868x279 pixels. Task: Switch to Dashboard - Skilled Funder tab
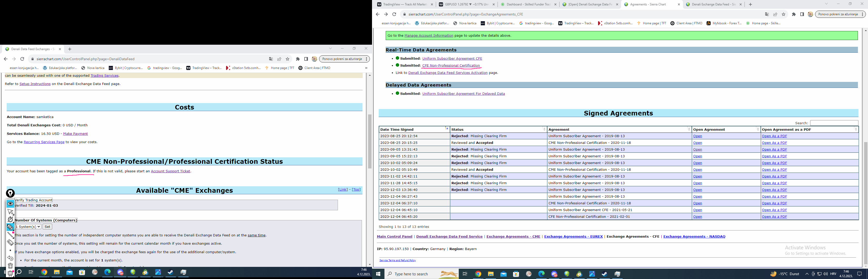click(528, 4)
